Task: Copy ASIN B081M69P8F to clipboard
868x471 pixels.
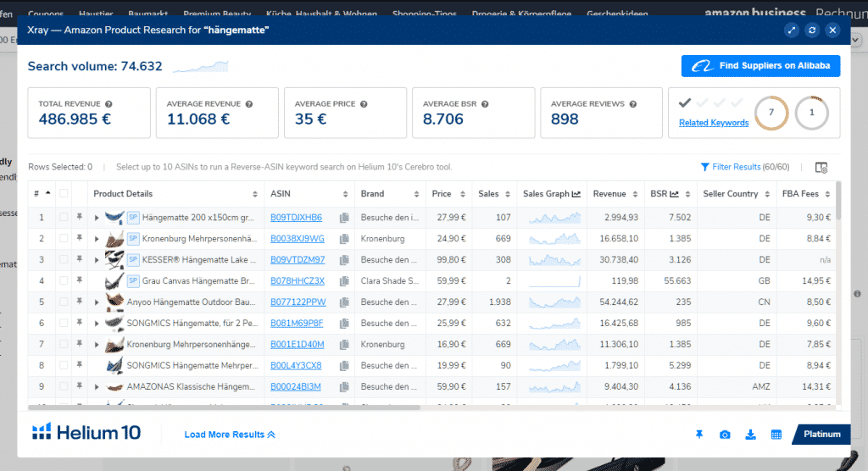Action: tap(344, 324)
